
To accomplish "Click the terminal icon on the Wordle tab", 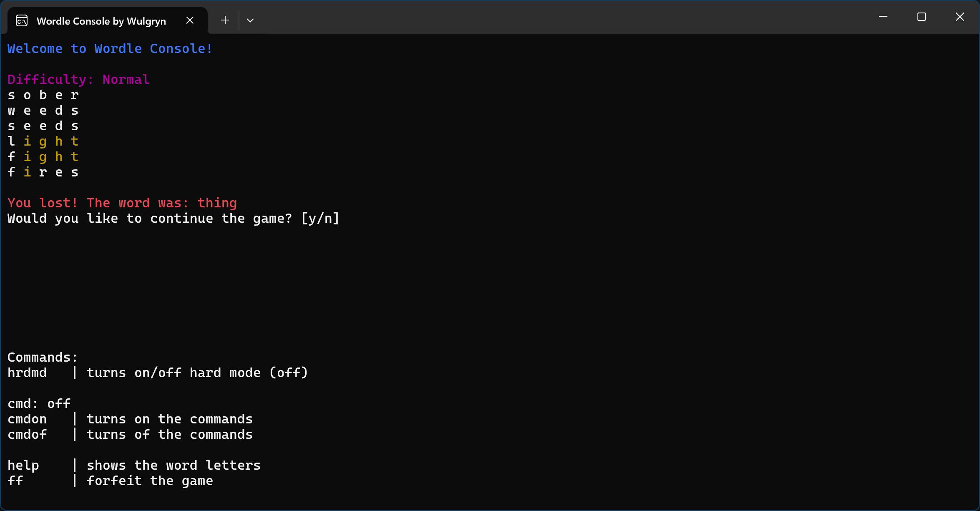I will point(22,20).
